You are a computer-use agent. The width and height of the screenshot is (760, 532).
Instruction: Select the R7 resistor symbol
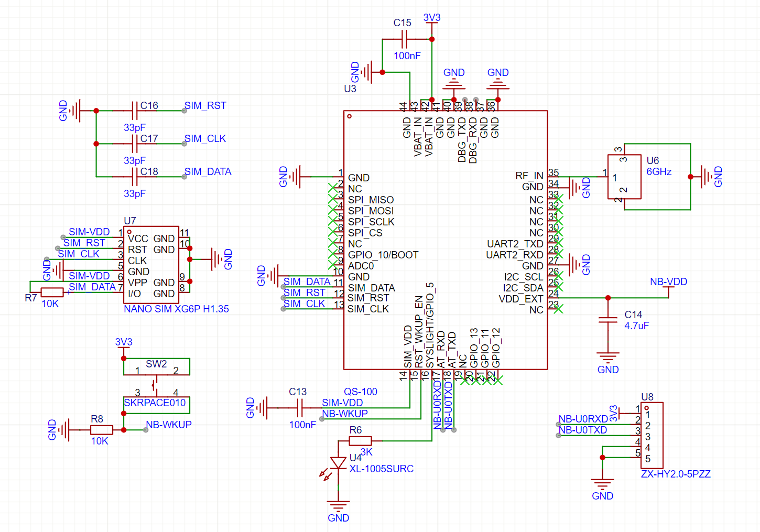coord(52,292)
